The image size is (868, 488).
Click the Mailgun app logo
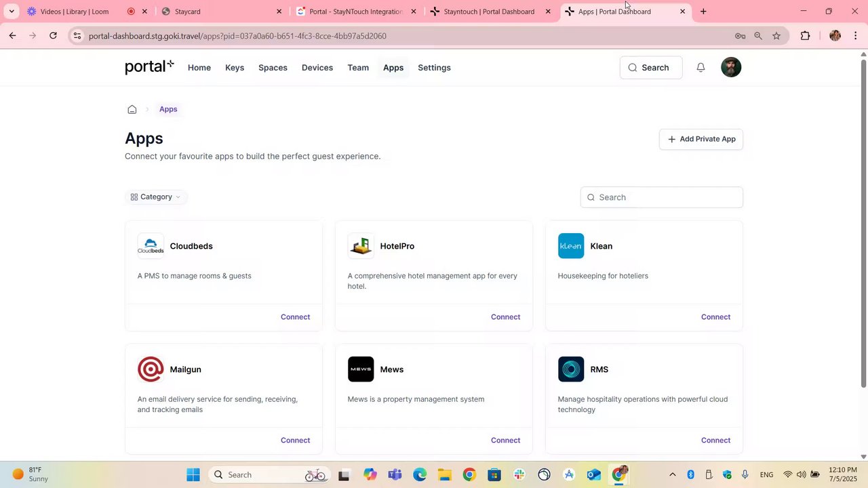click(151, 369)
